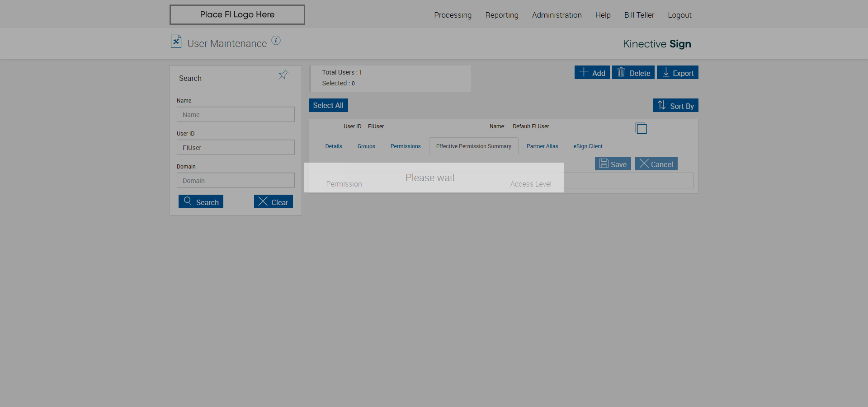The width and height of the screenshot is (868, 407).
Task: Click the Access Level column header
Action: (531, 184)
